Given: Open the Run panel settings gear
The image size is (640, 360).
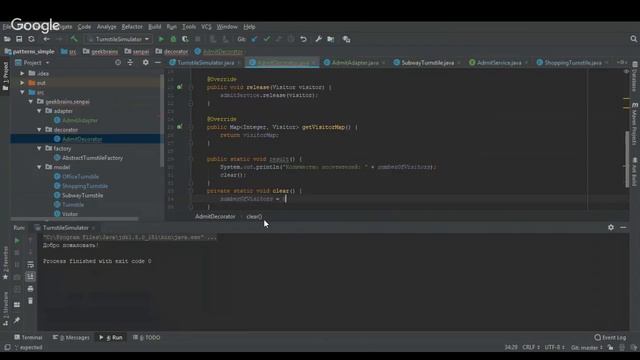Looking at the screenshot, I should [611, 227].
